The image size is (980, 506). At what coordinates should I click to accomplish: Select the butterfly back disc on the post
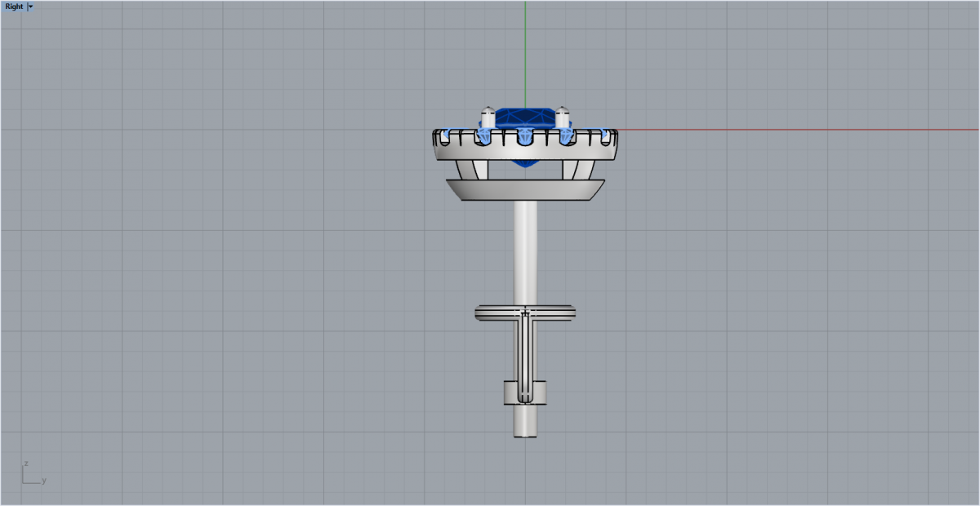(x=526, y=313)
